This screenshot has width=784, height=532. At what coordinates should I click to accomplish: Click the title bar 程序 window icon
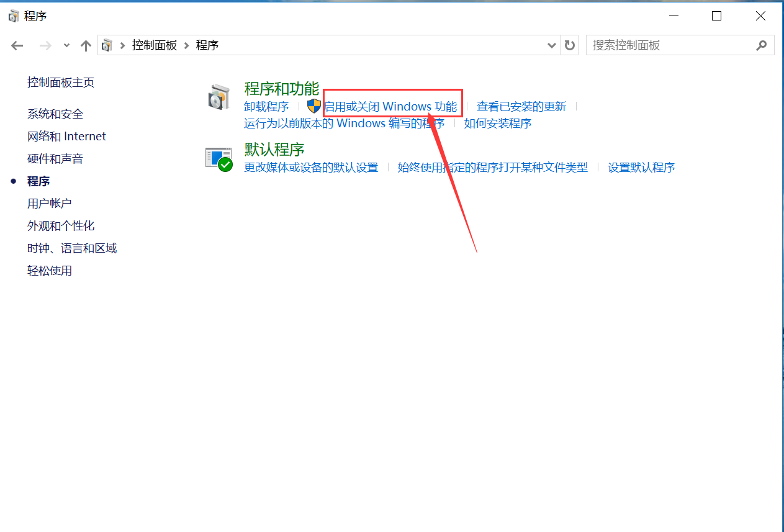14,16
